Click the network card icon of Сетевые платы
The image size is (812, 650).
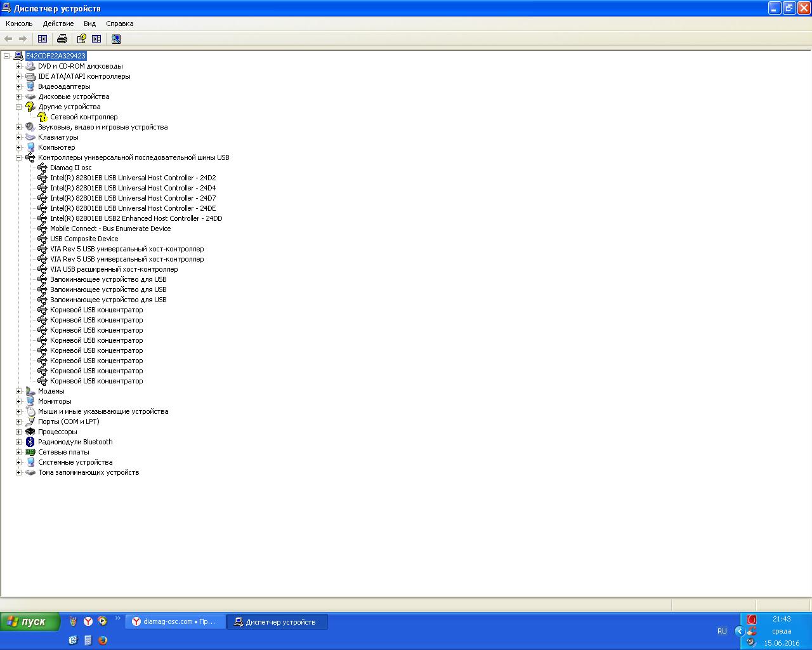point(30,452)
